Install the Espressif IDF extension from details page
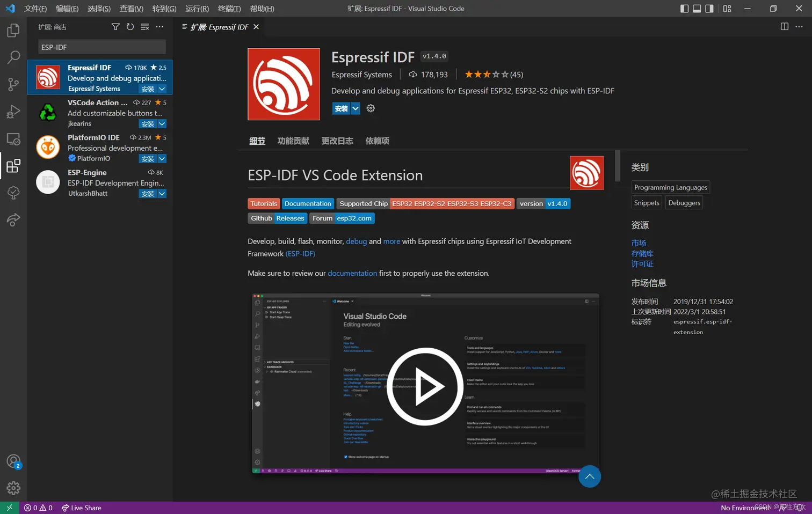The image size is (812, 514). pyautogui.click(x=342, y=108)
